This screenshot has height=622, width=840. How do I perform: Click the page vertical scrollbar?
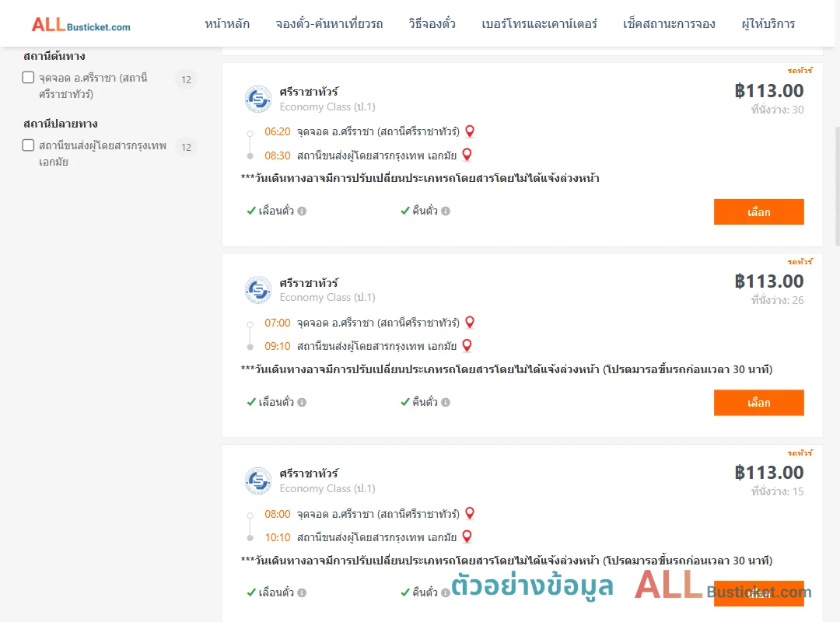click(x=838, y=186)
